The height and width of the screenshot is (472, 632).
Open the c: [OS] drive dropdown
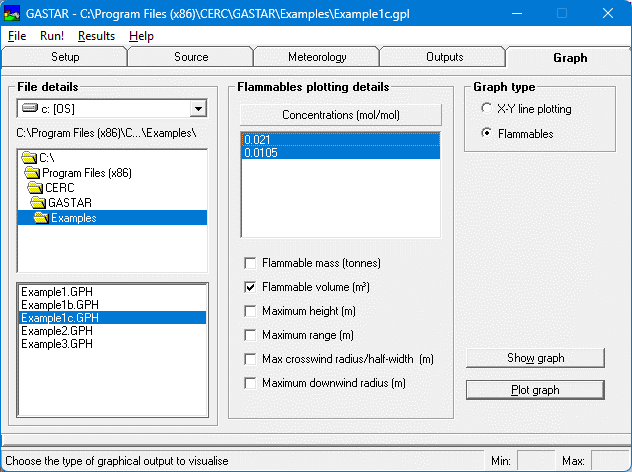[x=198, y=109]
